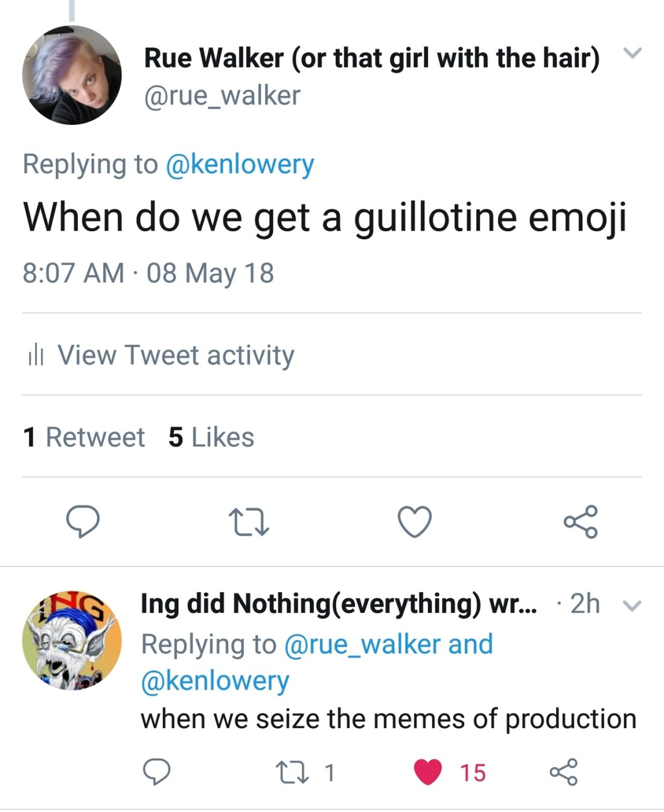664x812 pixels.
Task: Open View Tweet activity analytics
Action: click(x=175, y=355)
